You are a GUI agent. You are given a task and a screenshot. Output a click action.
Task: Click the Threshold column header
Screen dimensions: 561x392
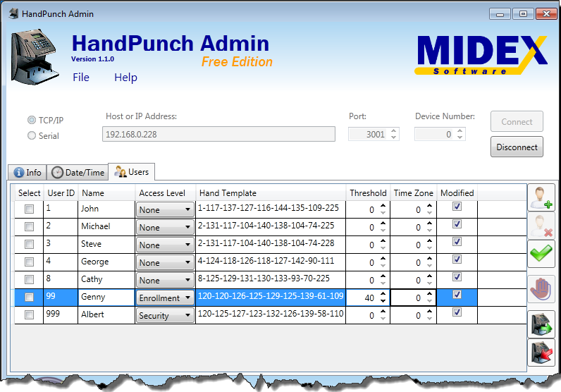[x=368, y=193]
